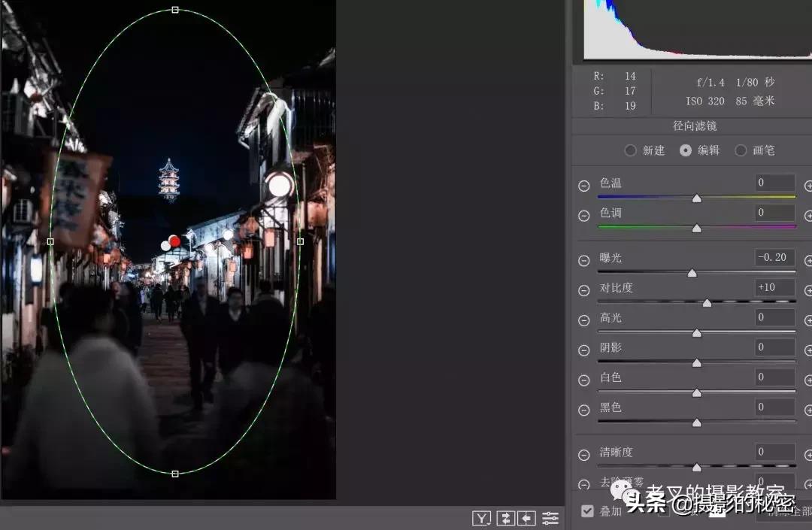Viewport: 812px width, 530px height.
Task: Click the minus icon beside 清晰度
Action: click(x=584, y=454)
